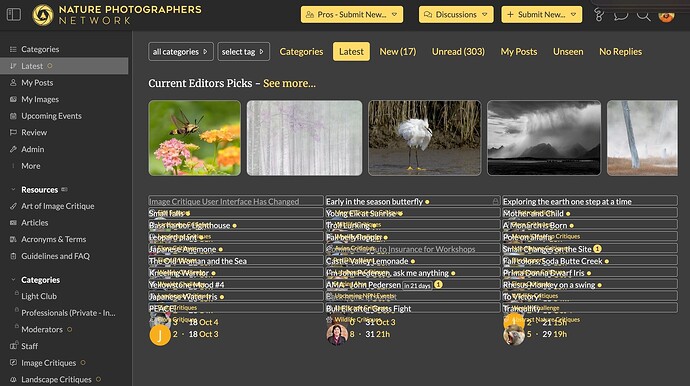Screen dimensions: 690x386
Task: Collapse the Resources sidebar section
Action: 13,190
